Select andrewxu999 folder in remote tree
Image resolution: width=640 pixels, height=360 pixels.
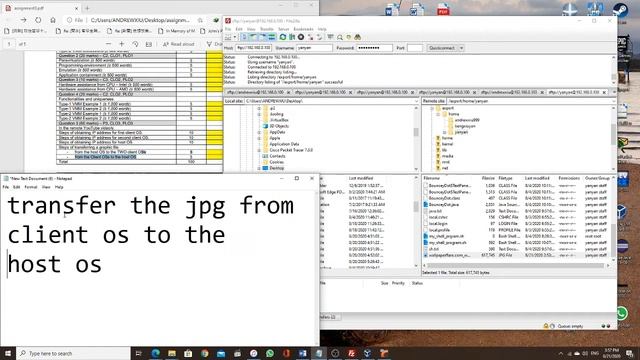467,120
